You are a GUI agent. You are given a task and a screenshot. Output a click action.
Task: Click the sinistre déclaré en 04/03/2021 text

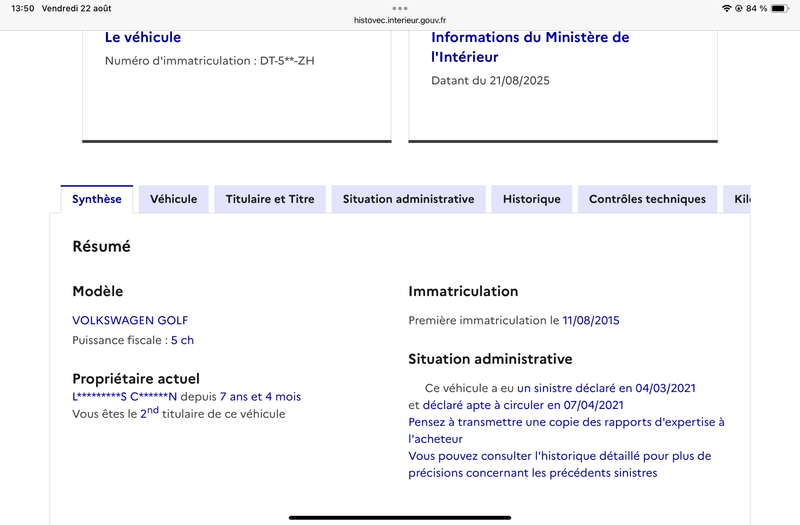point(606,388)
